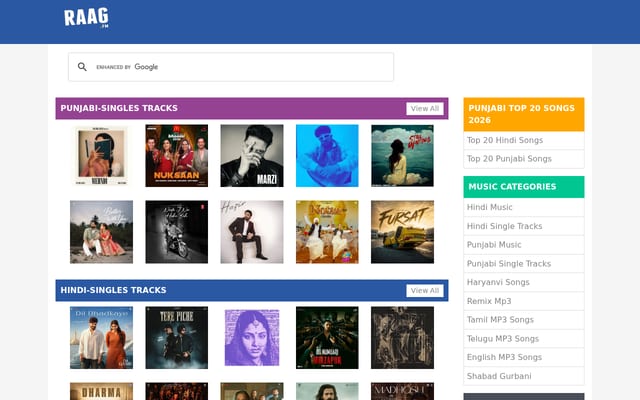
Task: Go to Punjabi Single Tracks category
Action: tap(509, 264)
